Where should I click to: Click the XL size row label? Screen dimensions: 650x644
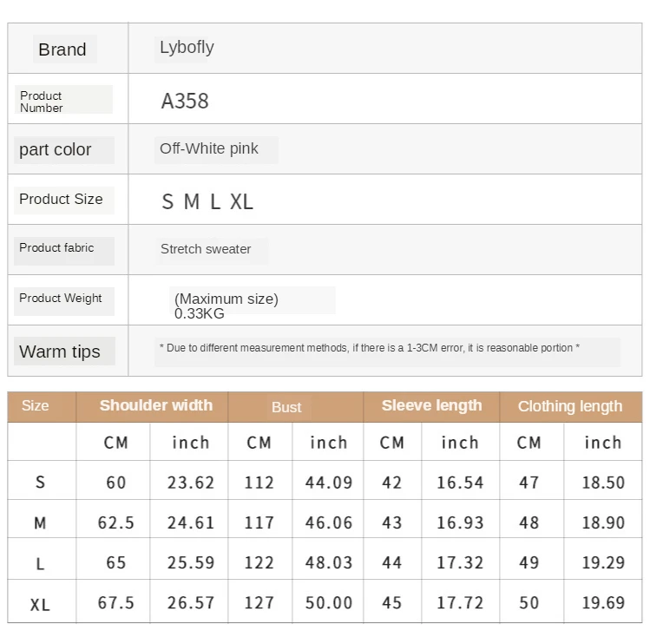tap(40, 605)
